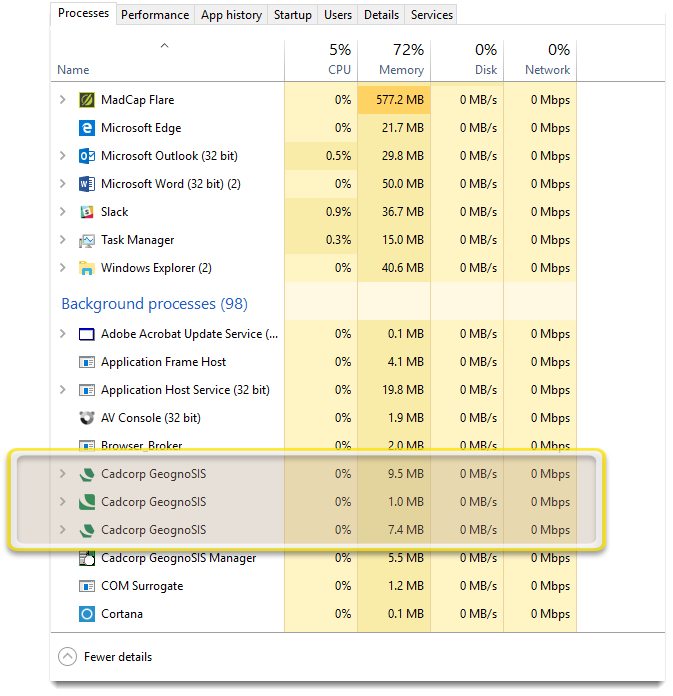Switch to the Performance tab
This screenshot has width=673, height=696.
(x=155, y=15)
